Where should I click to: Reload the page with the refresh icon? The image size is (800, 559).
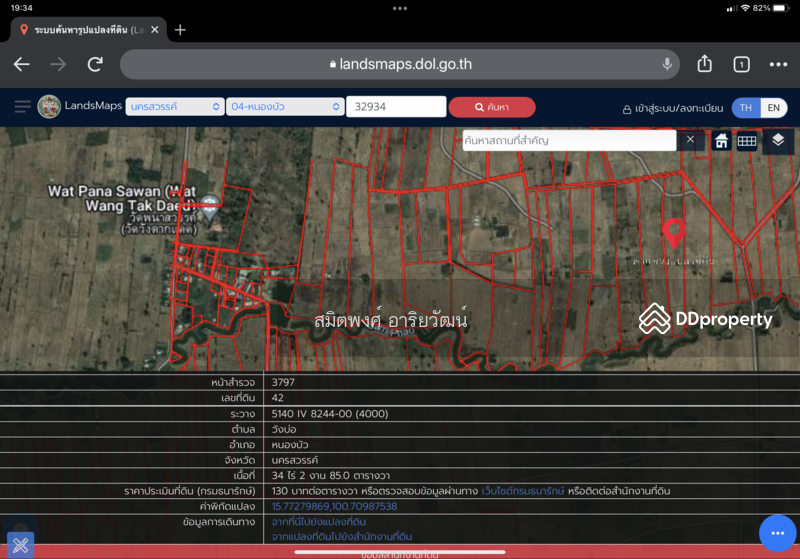pyautogui.click(x=95, y=64)
